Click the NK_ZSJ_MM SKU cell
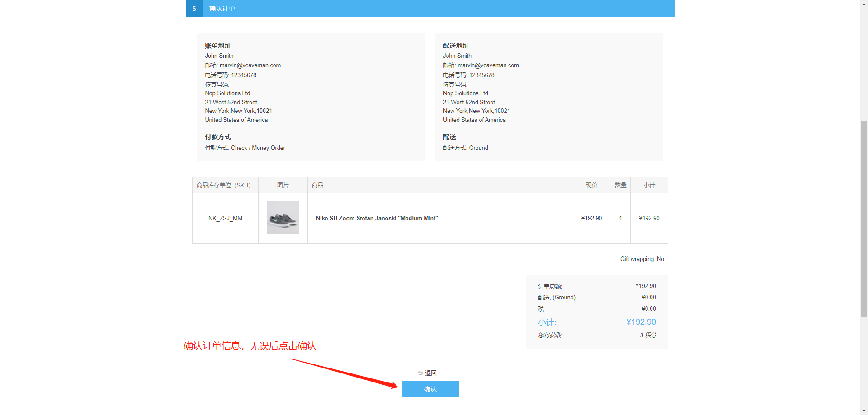 click(225, 218)
